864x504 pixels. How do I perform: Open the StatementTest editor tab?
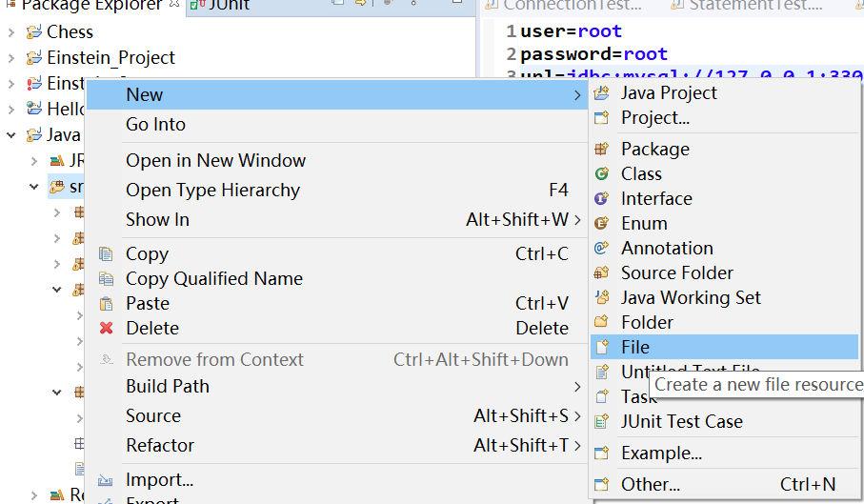tap(747, 5)
